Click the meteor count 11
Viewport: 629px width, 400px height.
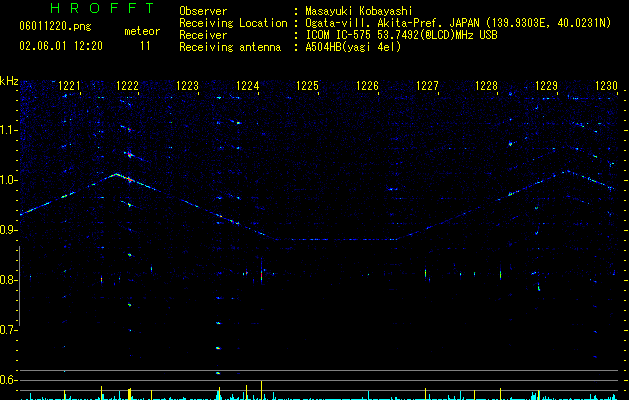point(145,46)
